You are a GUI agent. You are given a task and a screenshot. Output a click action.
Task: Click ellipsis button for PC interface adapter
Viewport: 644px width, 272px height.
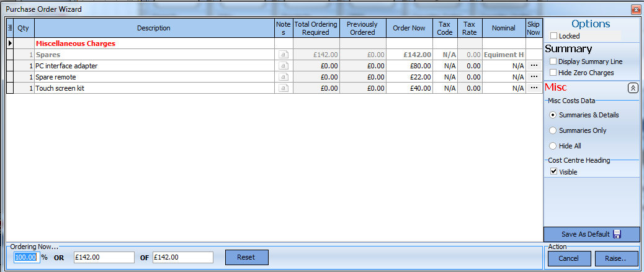pyautogui.click(x=534, y=66)
